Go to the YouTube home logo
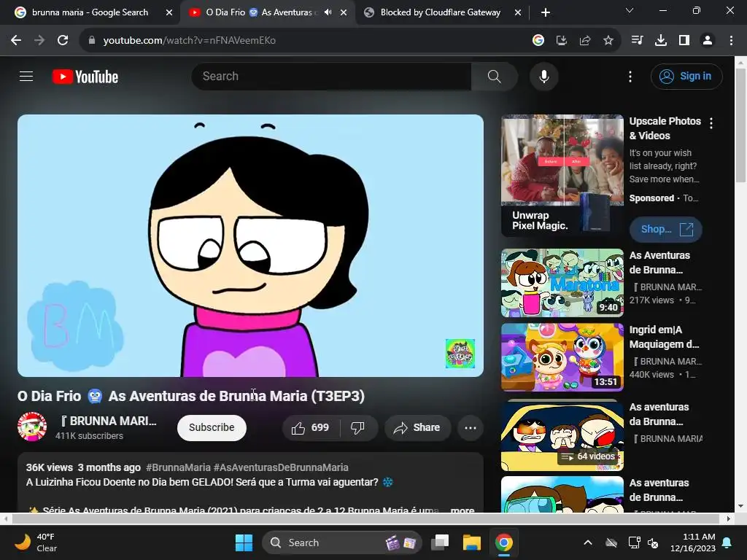 (85, 77)
